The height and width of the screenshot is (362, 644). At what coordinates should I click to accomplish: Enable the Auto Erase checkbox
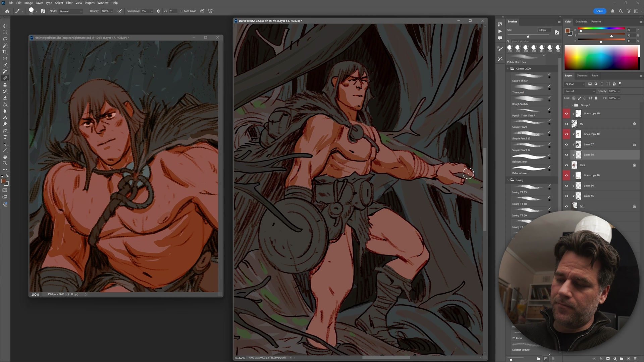[181, 11]
